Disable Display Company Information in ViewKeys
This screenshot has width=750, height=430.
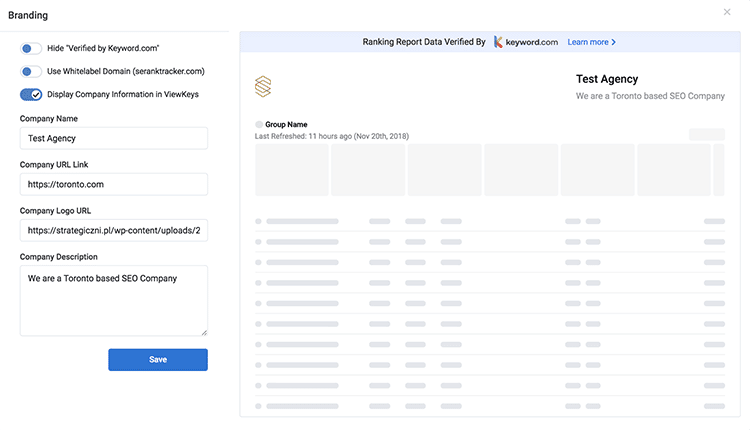[31, 95]
